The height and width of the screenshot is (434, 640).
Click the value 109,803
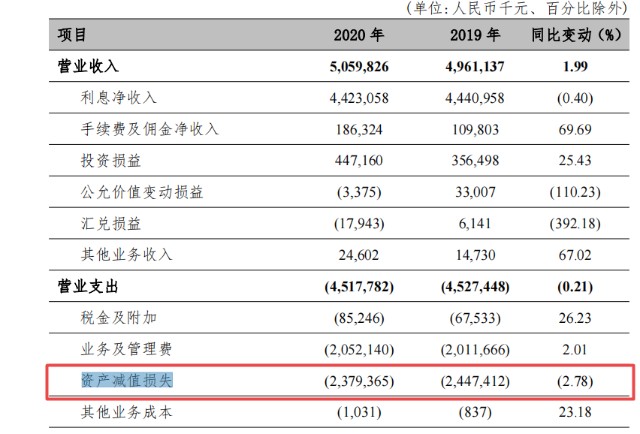[476, 130]
